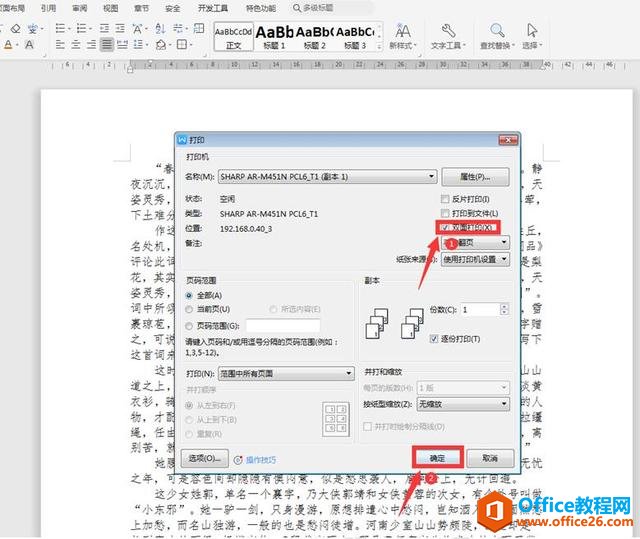Click the character shading A icon
This screenshot has height=539, width=640.
(x=29, y=44)
